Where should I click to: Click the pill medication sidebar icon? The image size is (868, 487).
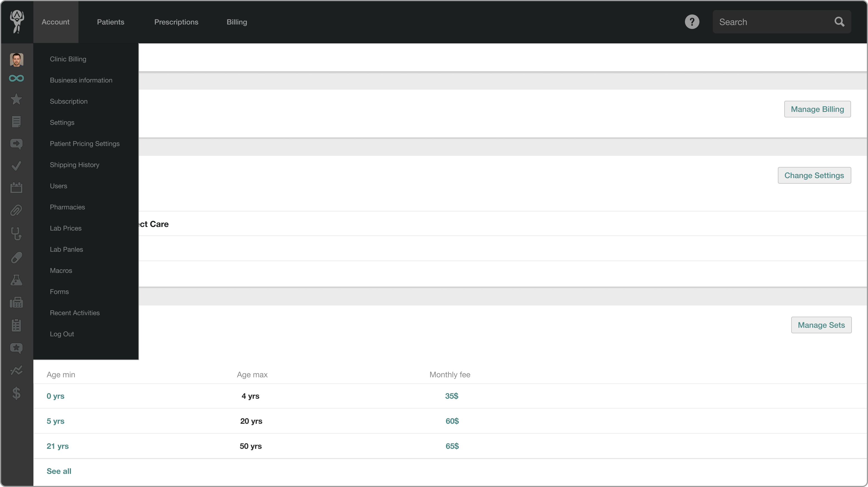[16, 257]
